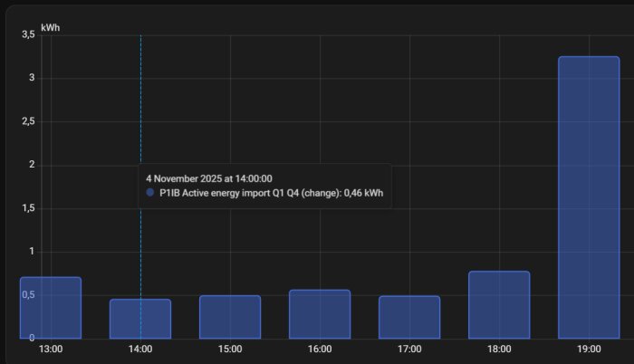Click the 19:00 time label
This screenshot has height=364, width=634.
point(589,349)
